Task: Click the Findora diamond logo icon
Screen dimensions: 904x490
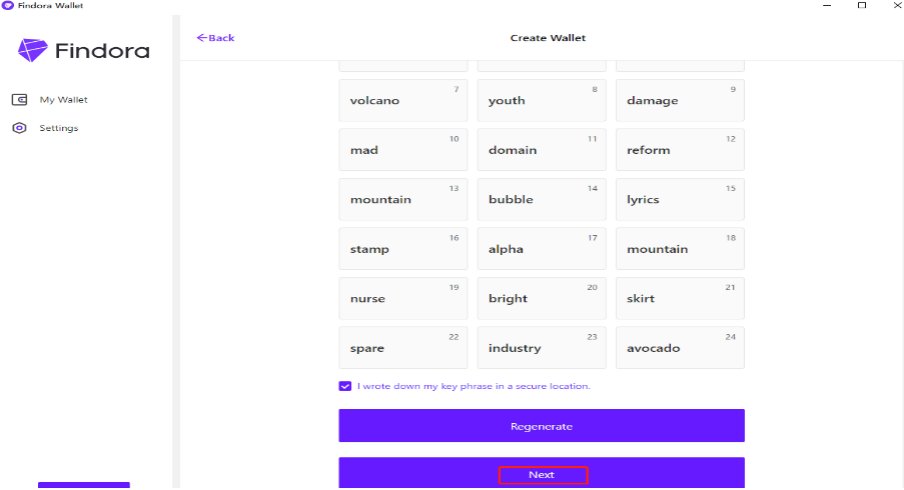Action: click(x=32, y=50)
